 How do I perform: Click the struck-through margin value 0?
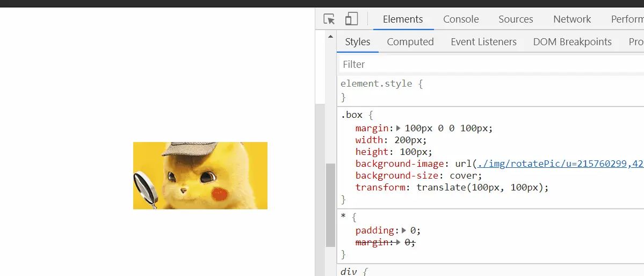tap(408, 242)
